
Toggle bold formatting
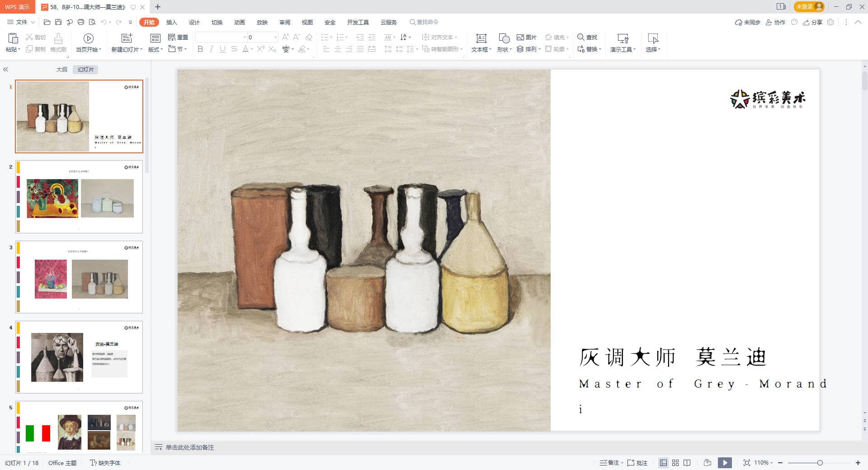[200, 49]
